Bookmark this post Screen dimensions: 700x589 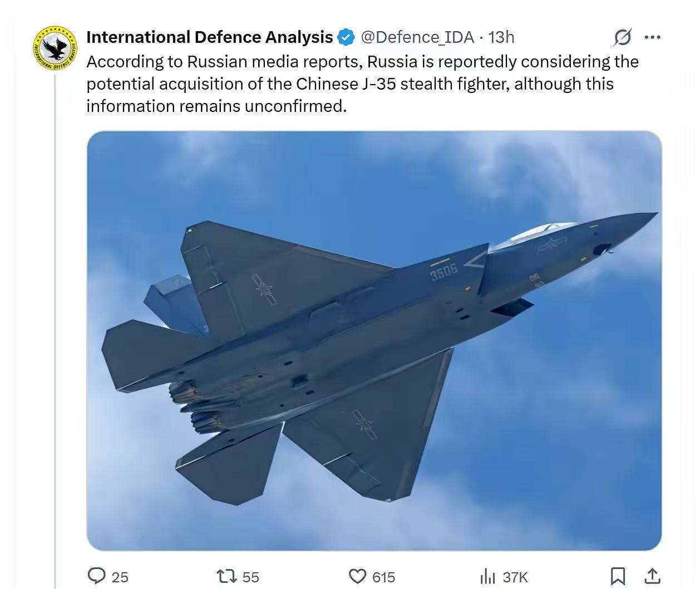coord(618,576)
